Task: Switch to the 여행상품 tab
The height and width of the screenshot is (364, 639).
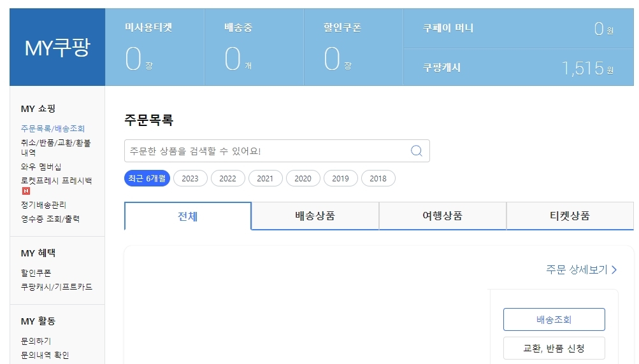Action: click(x=443, y=216)
